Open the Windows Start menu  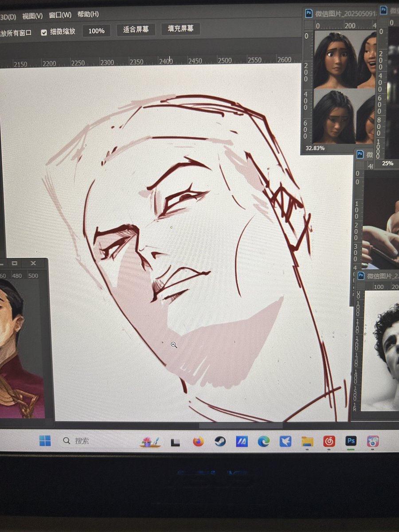click(x=45, y=440)
